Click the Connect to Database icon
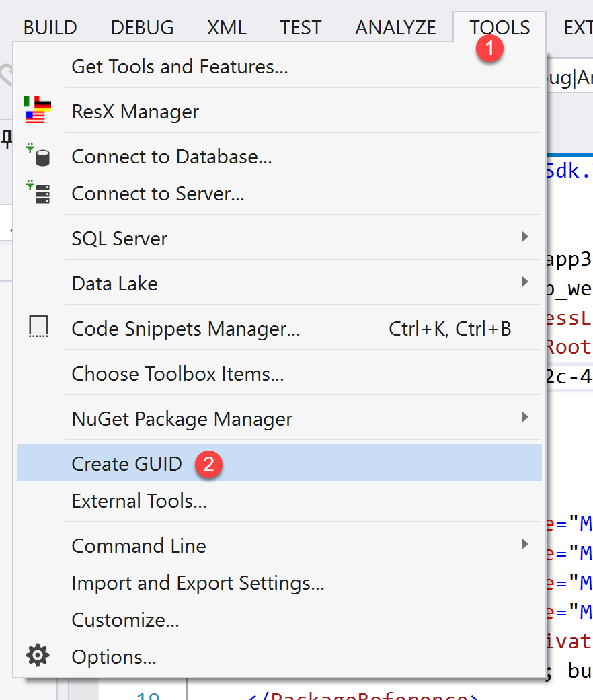593x700 pixels. coord(38,155)
